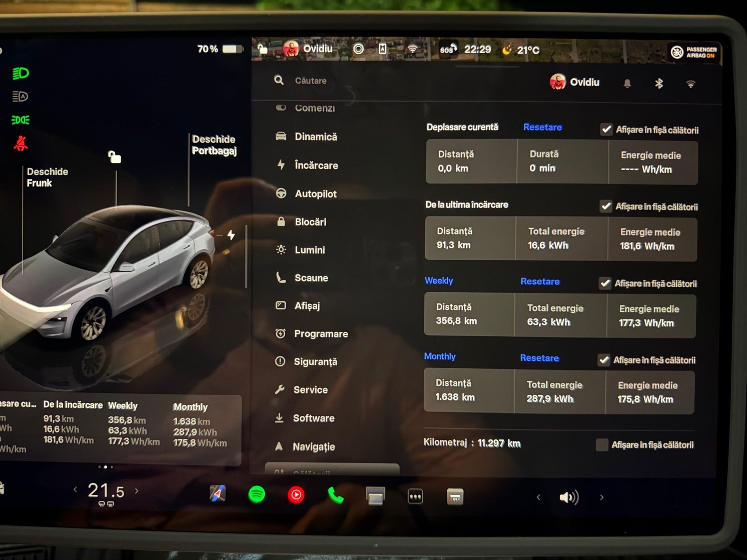Image resolution: width=747 pixels, height=560 pixels.
Task: Open the navigation map app icon
Action: coord(218,493)
